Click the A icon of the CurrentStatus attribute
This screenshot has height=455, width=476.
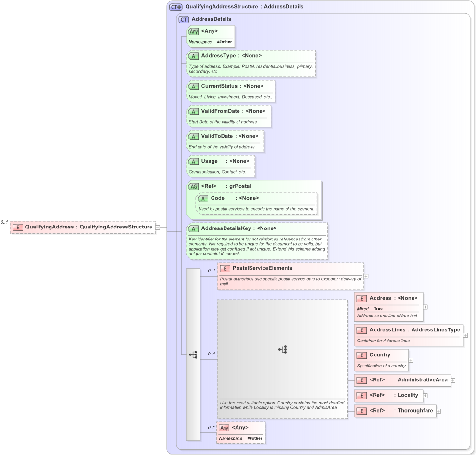point(193,86)
